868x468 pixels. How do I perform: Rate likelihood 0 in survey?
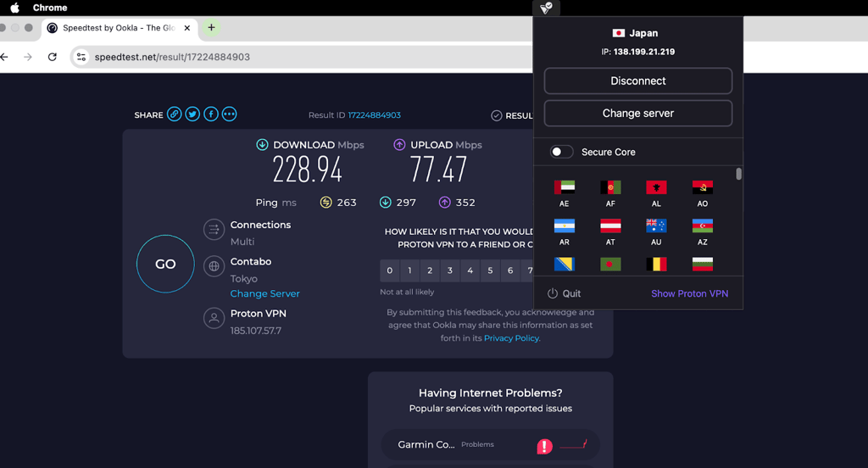coord(390,270)
